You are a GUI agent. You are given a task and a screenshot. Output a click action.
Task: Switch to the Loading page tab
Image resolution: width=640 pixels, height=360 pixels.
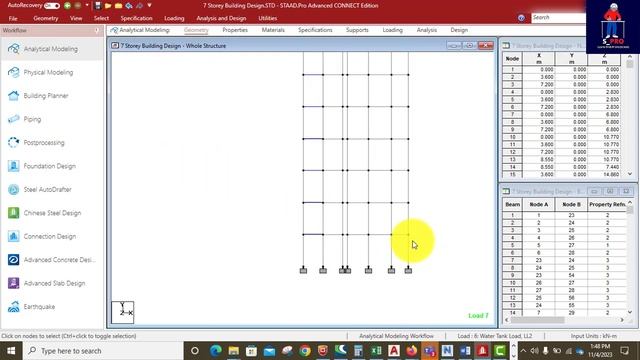point(393,30)
